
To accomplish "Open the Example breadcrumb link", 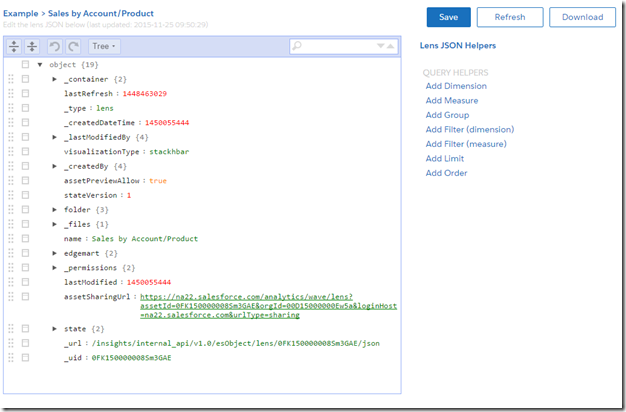I will click(x=21, y=13).
